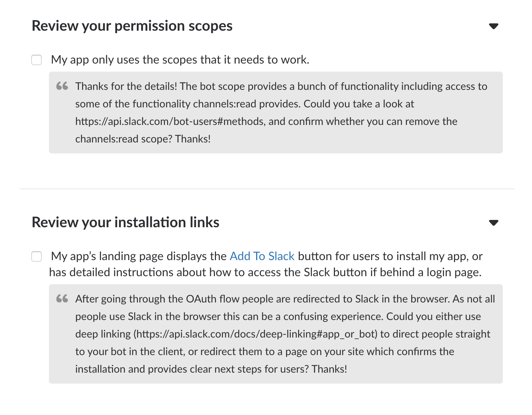
Task: Click the chevron beside installation links heading
Action: pyautogui.click(x=494, y=222)
